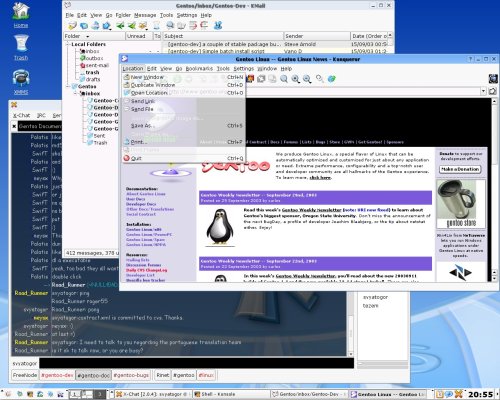Image resolution: width=500 pixels, height=400 pixels.
Task: Open the Daily CVS ChangeLog sidebar link
Action: [x=146, y=270]
